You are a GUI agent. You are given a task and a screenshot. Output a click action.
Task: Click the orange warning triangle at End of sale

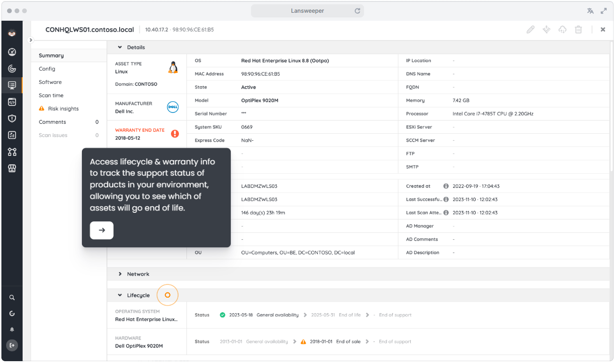click(303, 341)
